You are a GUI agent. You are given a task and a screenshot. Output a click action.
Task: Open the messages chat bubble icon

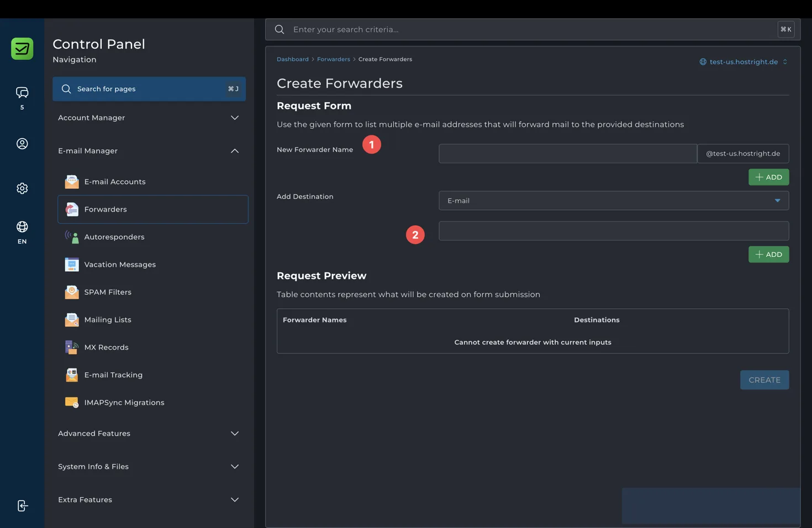tap(22, 92)
